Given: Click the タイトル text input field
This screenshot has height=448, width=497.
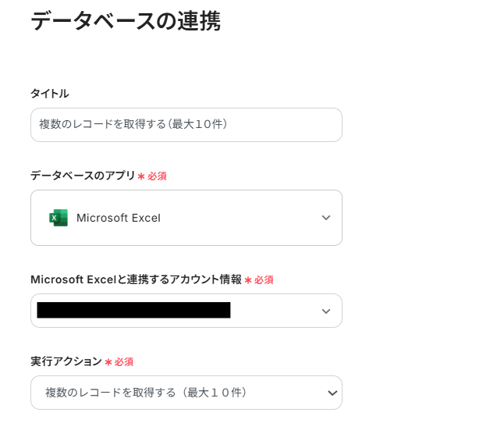Looking at the screenshot, I should (x=186, y=125).
